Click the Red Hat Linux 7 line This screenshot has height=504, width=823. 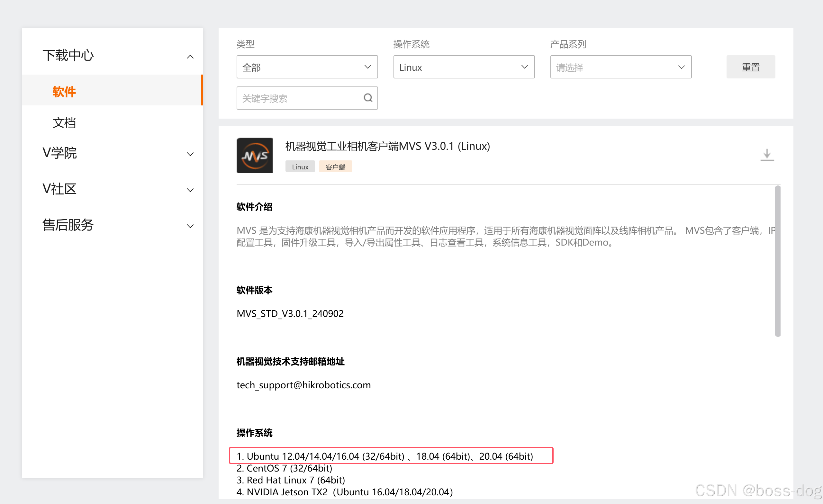click(x=291, y=480)
